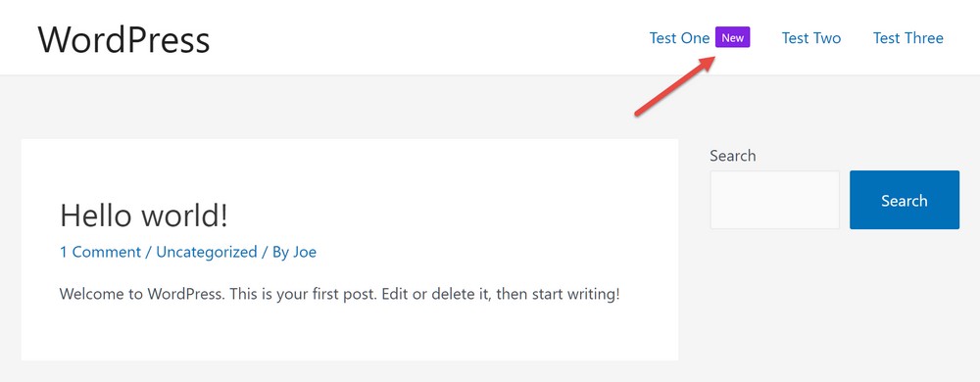Open the Uncategorized category link

(206, 252)
